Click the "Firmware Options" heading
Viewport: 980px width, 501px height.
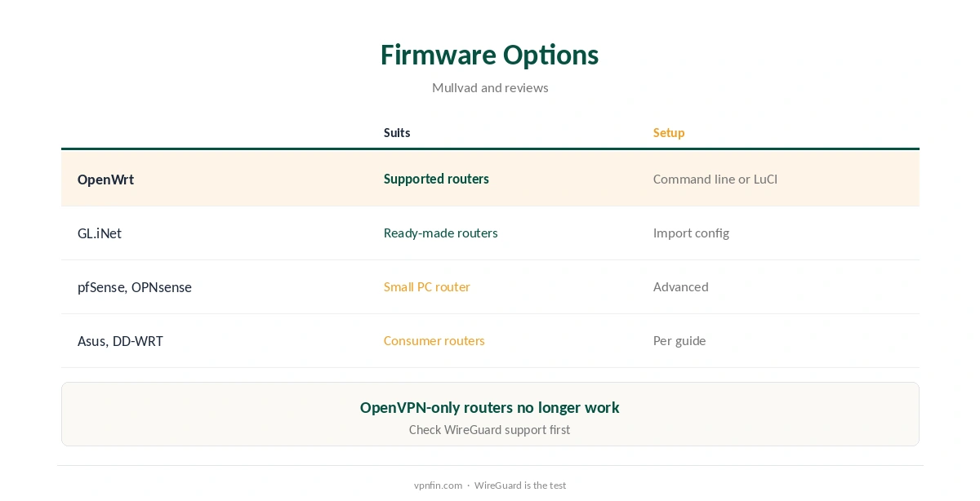[490, 55]
